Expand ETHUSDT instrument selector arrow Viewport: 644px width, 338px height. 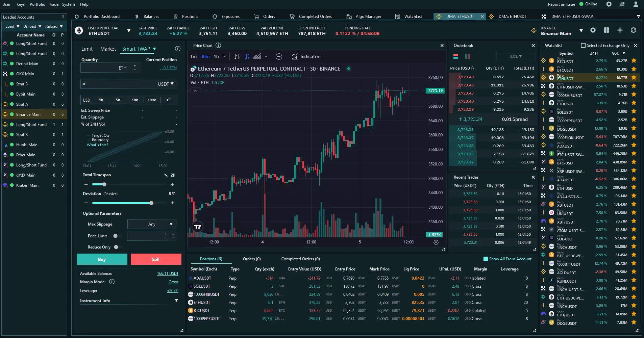pyautogui.click(x=129, y=31)
